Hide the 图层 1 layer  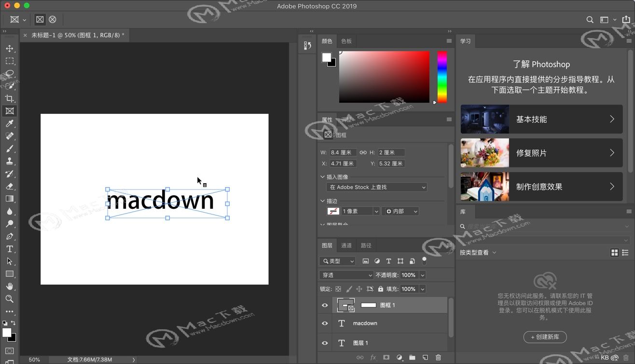point(325,343)
